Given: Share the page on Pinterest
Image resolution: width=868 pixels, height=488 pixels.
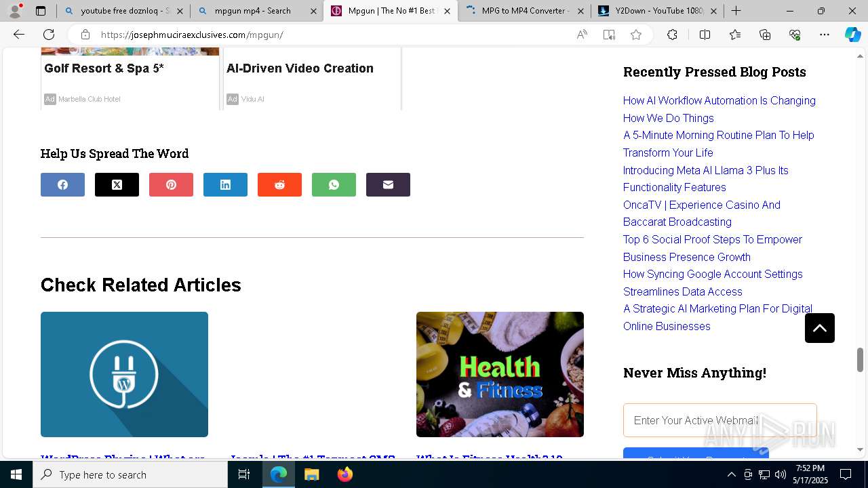Looking at the screenshot, I should click(171, 184).
